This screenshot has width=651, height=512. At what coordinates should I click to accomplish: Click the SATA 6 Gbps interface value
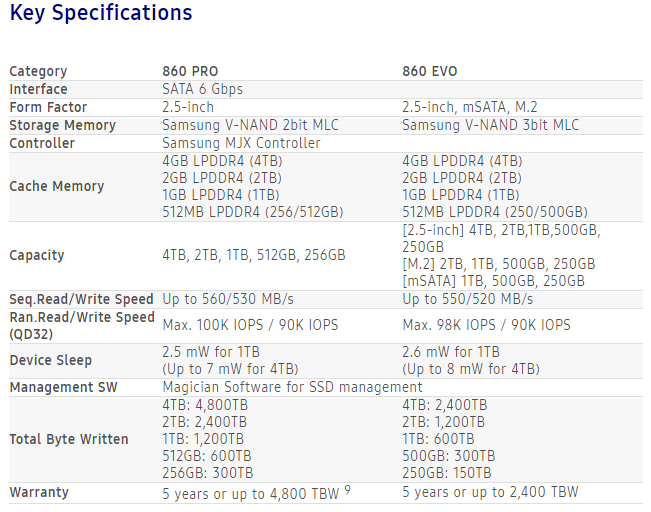click(x=203, y=89)
